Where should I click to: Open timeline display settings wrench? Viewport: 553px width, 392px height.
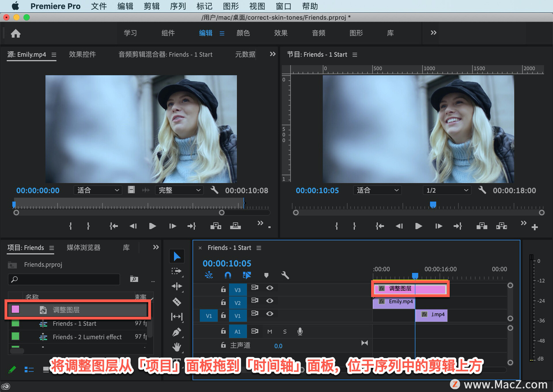pos(285,275)
